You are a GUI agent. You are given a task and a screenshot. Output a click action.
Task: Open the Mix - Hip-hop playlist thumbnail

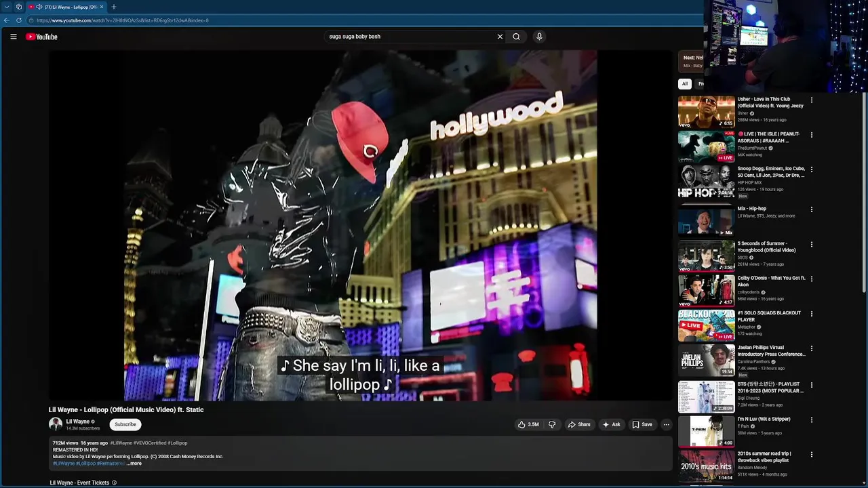tap(707, 222)
